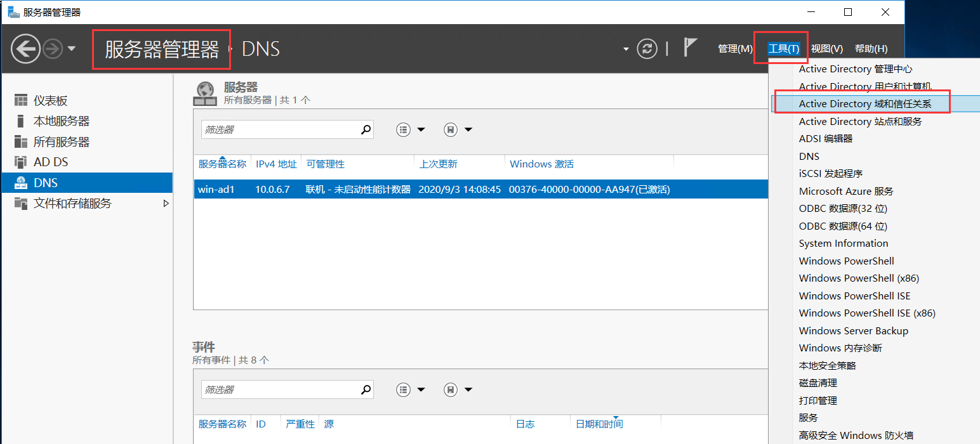Click the save icon in the 事件 panel
Screen dimensions: 980x444
pyautogui.click(x=450, y=389)
